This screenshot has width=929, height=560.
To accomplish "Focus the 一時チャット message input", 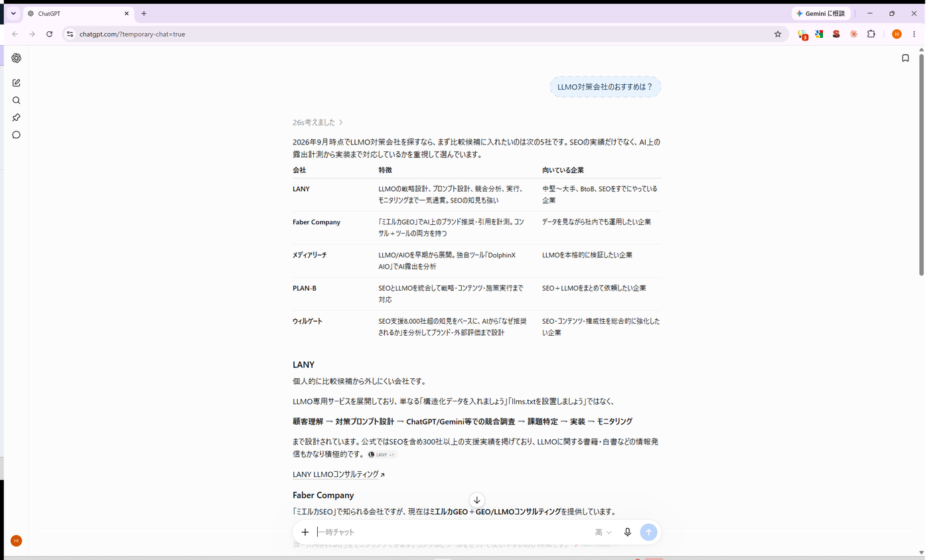I will [451, 532].
